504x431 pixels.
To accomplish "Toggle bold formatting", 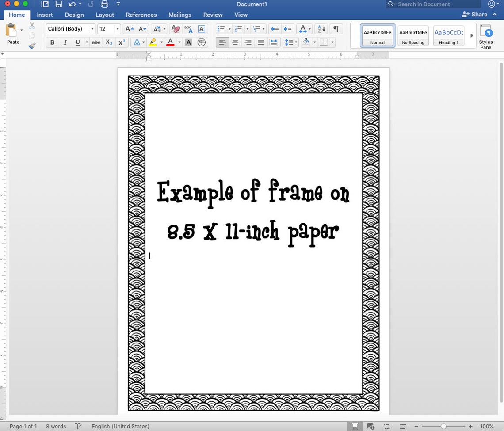I will point(52,42).
